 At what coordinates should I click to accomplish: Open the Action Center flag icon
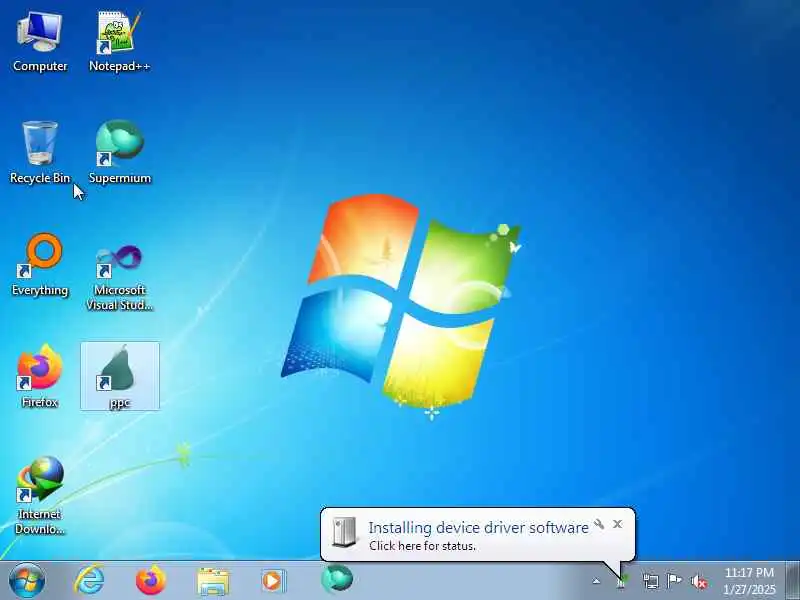click(x=674, y=581)
